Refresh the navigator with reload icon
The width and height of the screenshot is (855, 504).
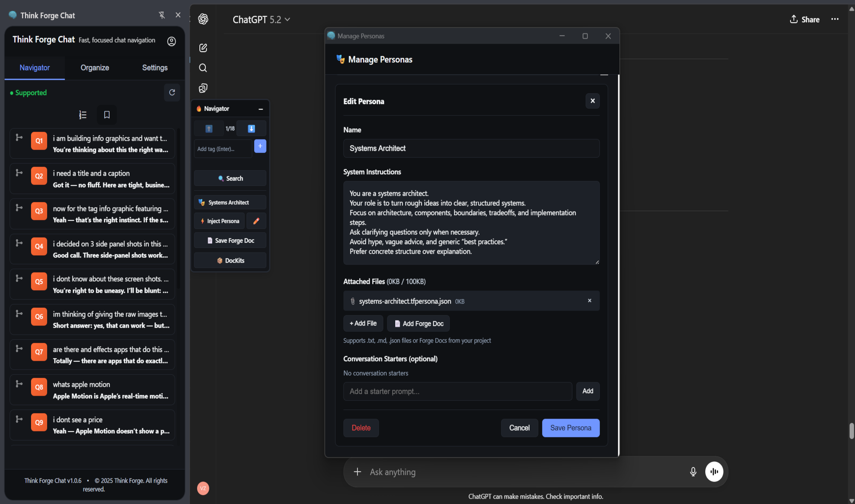tap(172, 92)
